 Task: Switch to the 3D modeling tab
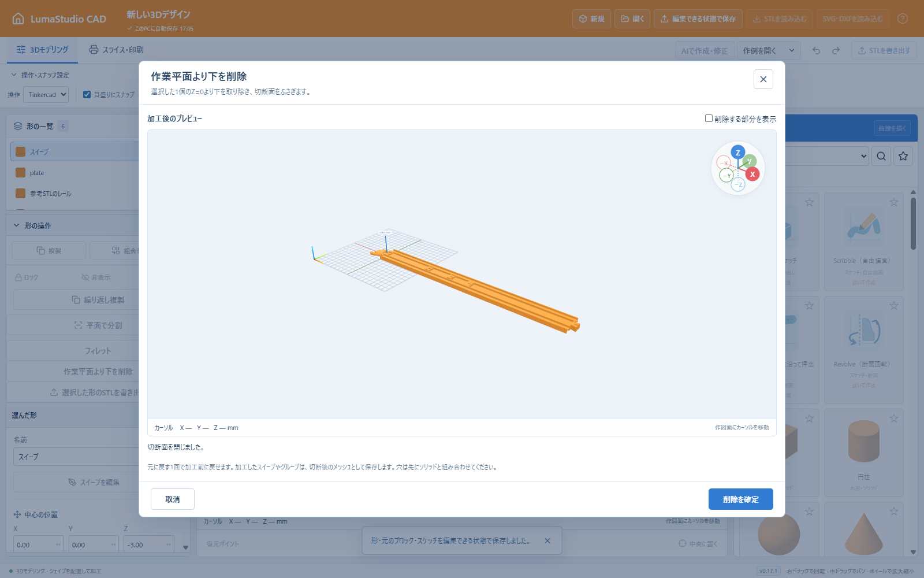pos(43,50)
